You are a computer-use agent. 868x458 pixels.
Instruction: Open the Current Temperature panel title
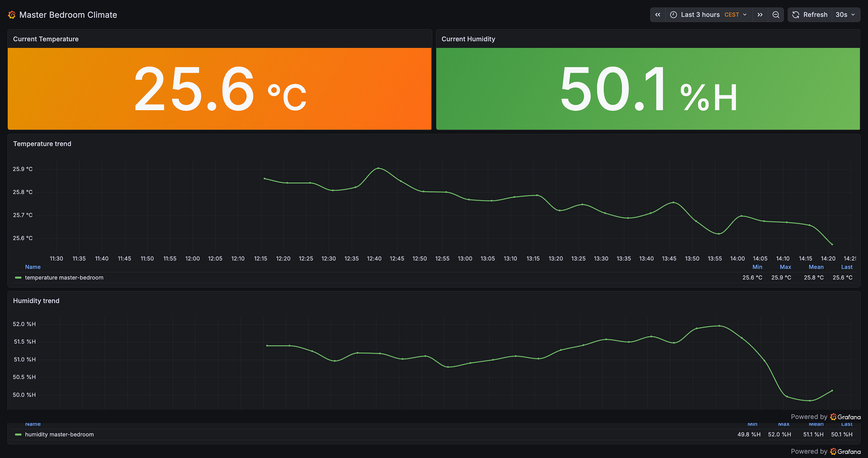click(x=46, y=39)
